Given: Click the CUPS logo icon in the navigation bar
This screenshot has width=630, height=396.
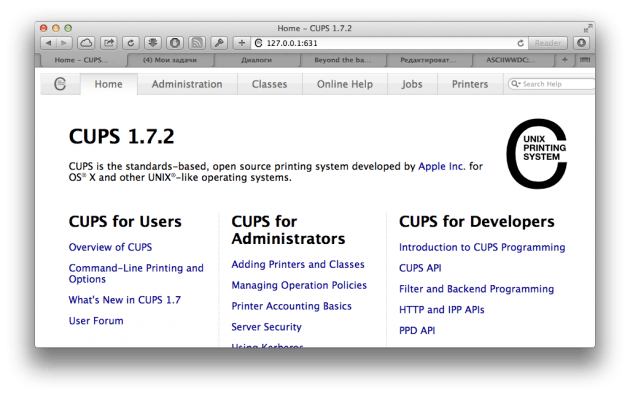Looking at the screenshot, I should pyautogui.click(x=60, y=84).
